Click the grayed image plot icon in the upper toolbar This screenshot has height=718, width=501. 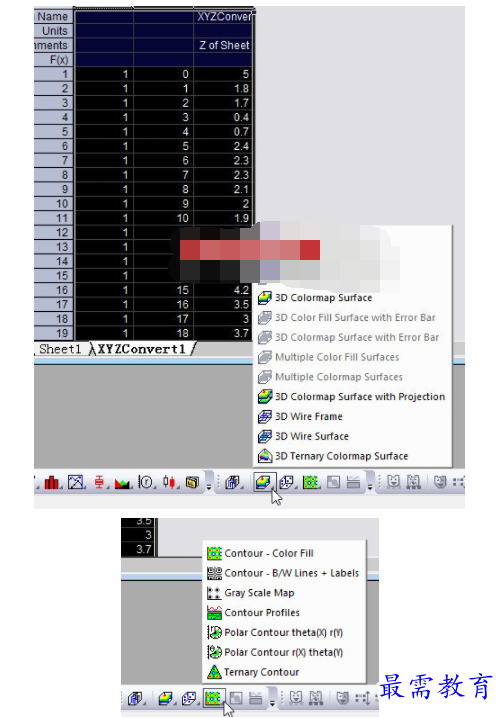point(333,482)
